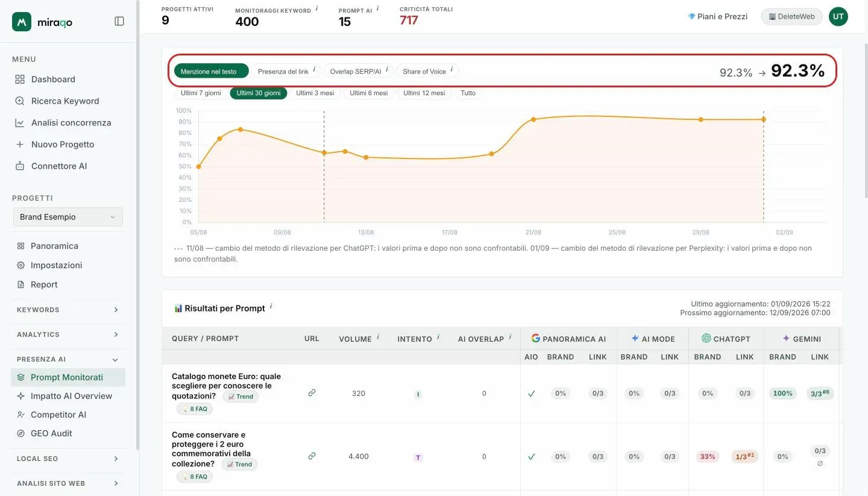Click the Competitor AI people icon

20,415
